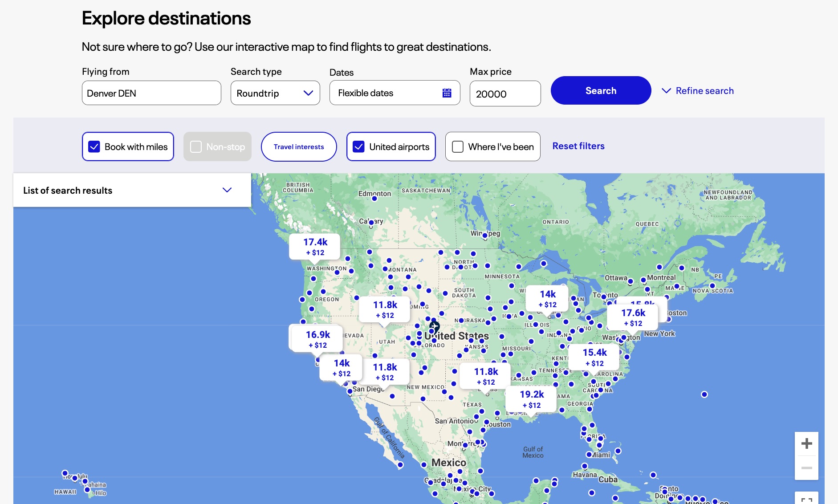Click the Flying from field showing Denver DEN
This screenshot has width=838, height=504.
point(151,93)
